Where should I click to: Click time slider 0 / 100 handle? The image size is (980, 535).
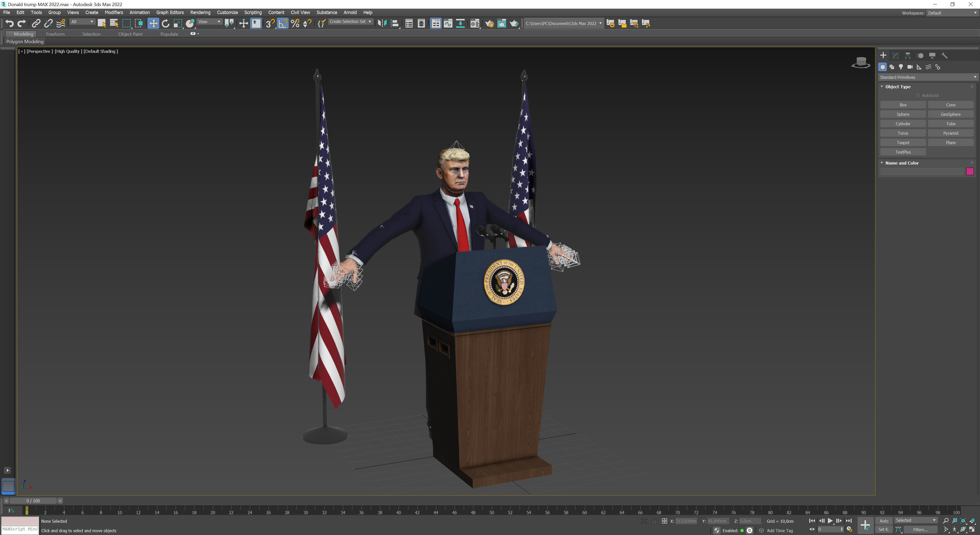point(33,501)
